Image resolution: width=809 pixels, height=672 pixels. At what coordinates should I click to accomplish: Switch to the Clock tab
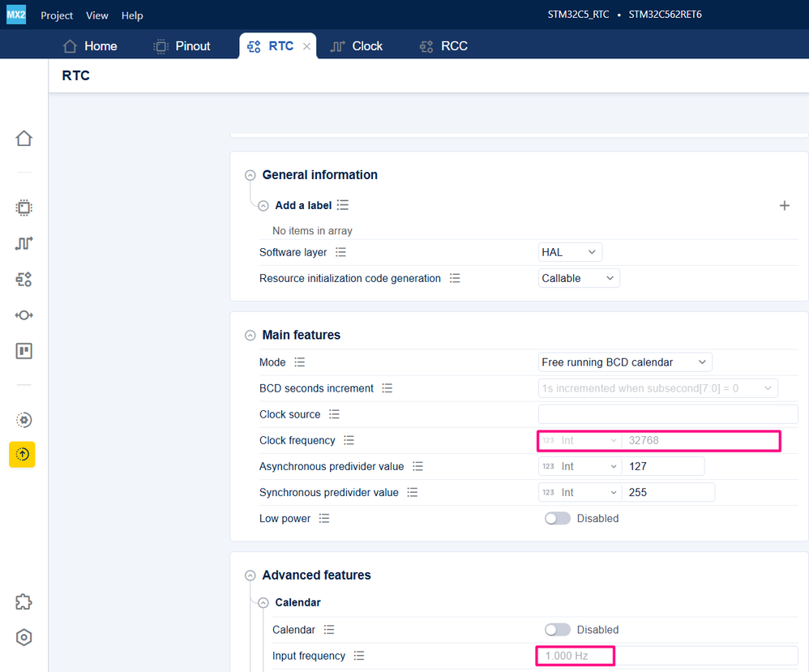[x=356, y=46]
